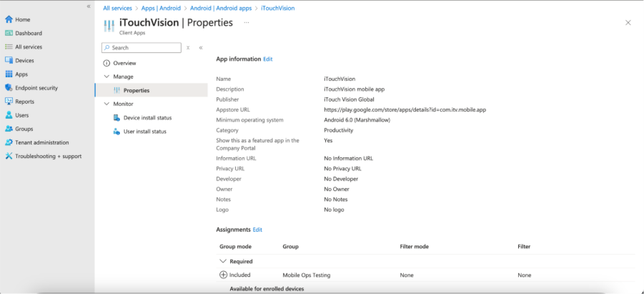The height and width of the screenshot is (294, 644).
Task: Click the plus icon next to Included
Action: coord(224,275)
